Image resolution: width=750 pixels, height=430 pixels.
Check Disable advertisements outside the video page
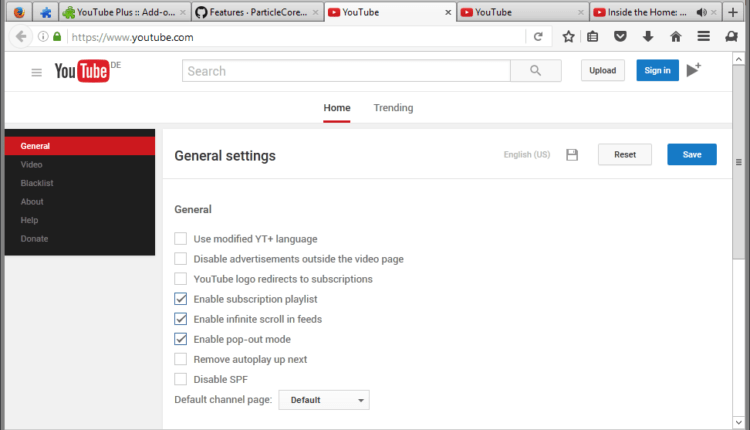tap(180, 258)
